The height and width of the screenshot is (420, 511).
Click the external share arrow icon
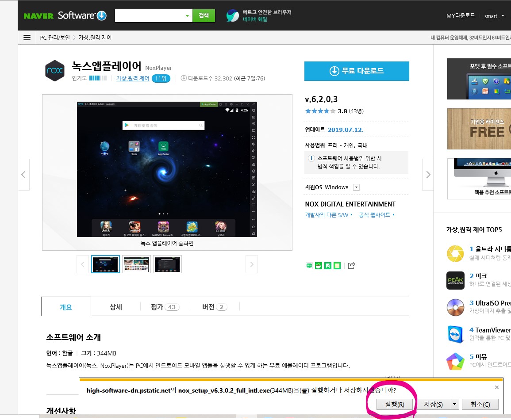click(x=352, y=265)
